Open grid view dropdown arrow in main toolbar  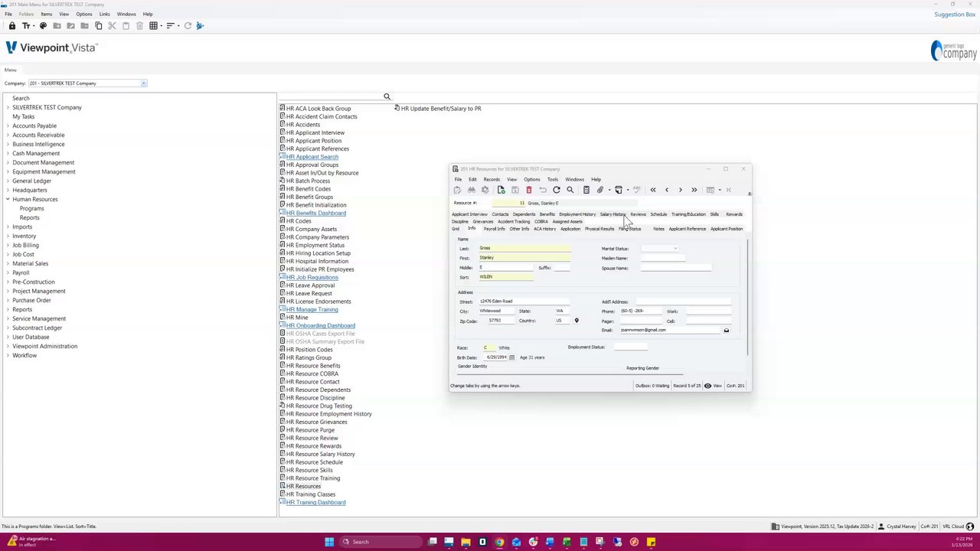161,26
